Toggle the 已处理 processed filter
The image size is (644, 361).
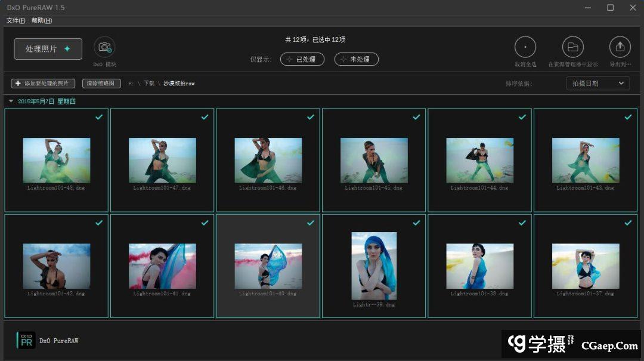[x=302, y=59]
